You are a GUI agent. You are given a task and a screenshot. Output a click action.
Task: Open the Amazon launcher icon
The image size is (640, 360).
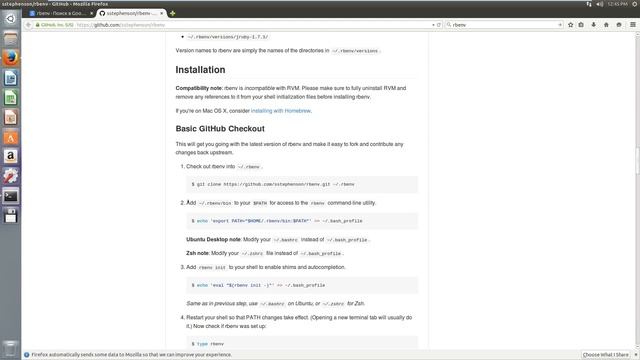tap(11, 157)
